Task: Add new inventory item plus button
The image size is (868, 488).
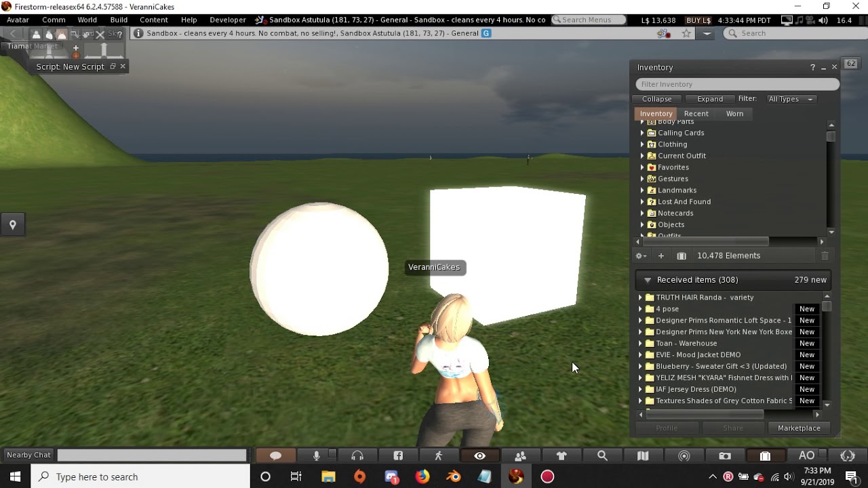Action: [660, 256]
